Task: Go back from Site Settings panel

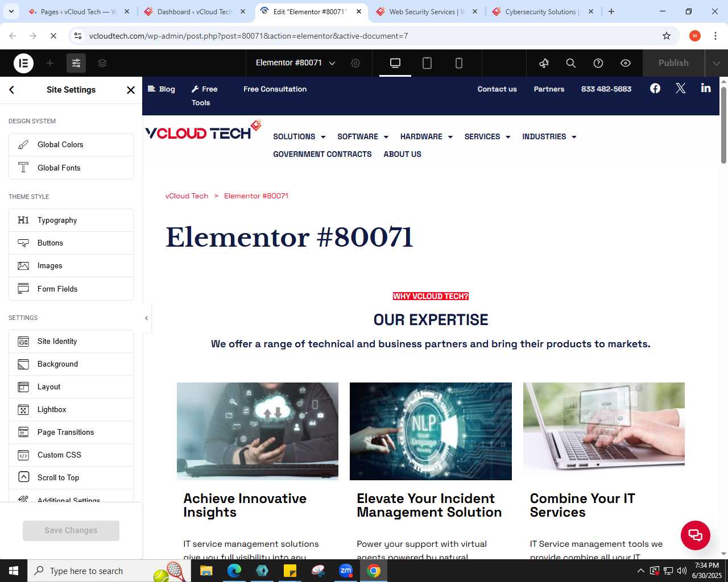Action: (12, 90)
